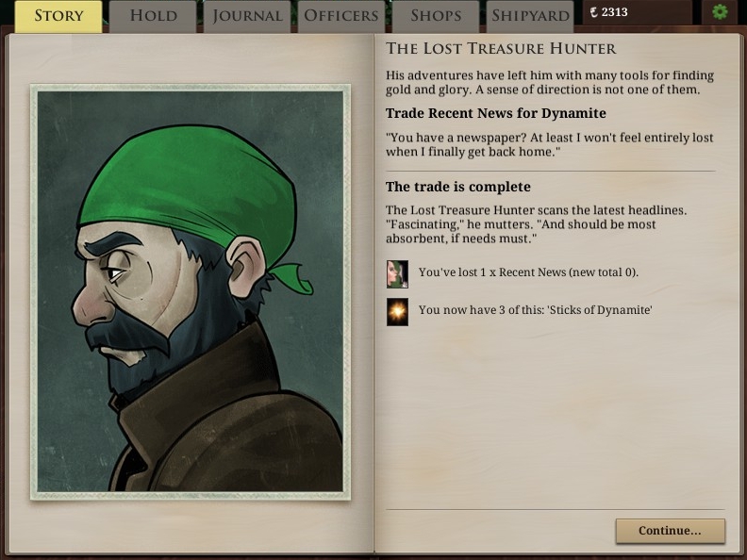Click 'The trade is complete' heading
This screenshot has height=560, width=747.
coord(457,187)
